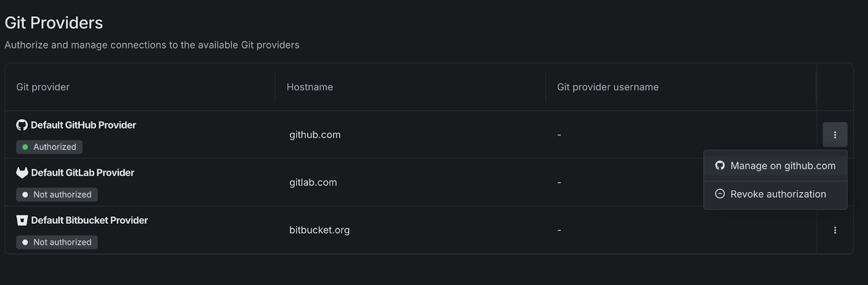Click Bitbucket's Not authorized badge
Screen dimensions: 868x285
57,243
